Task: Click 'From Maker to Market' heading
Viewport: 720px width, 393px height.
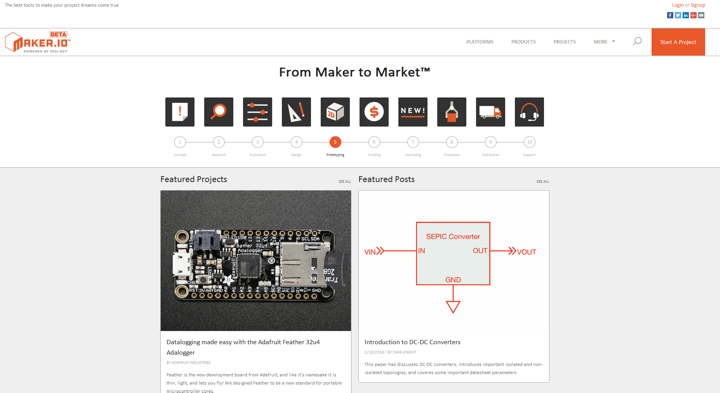Action: pyautogui.click(x=354, y=72)
